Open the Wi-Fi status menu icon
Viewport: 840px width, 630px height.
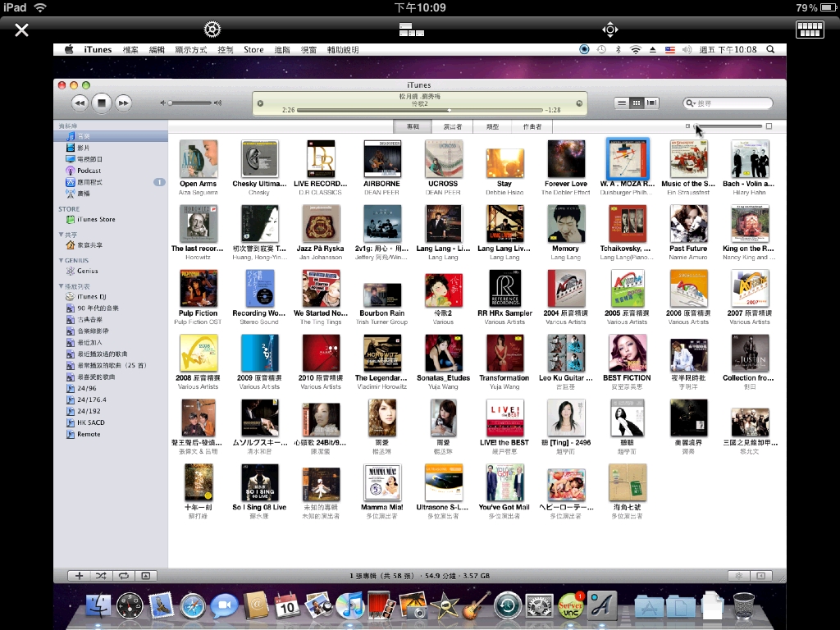pyautogui.click(x=636, y=49)
